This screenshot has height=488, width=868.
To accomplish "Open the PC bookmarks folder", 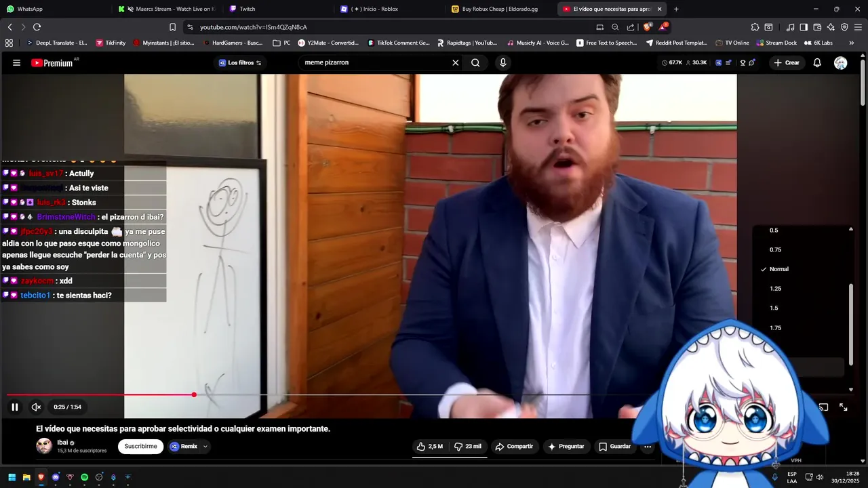I will pos(281,43).
